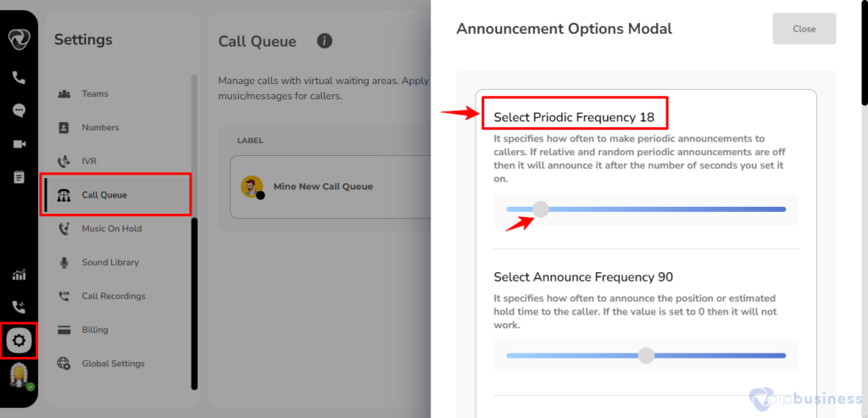868x418 pixels.
Task: Open the analytics chart icon
Action: tap(19, 275)
